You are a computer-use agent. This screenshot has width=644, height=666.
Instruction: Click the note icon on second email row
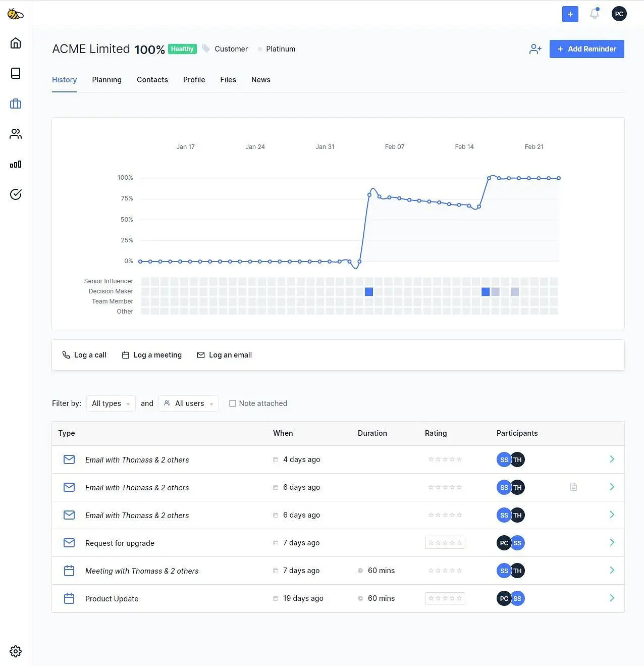point(573,487)
